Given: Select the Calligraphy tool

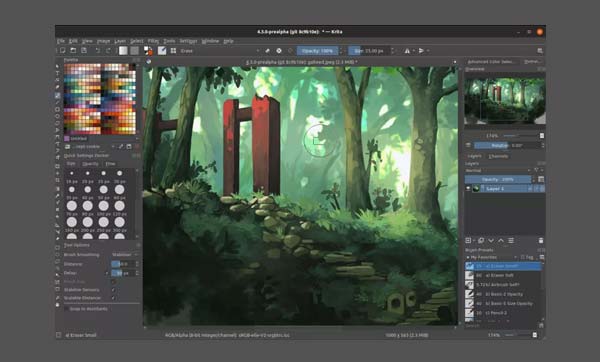Looking at the screenshot, I should click(x=57, y=87).
